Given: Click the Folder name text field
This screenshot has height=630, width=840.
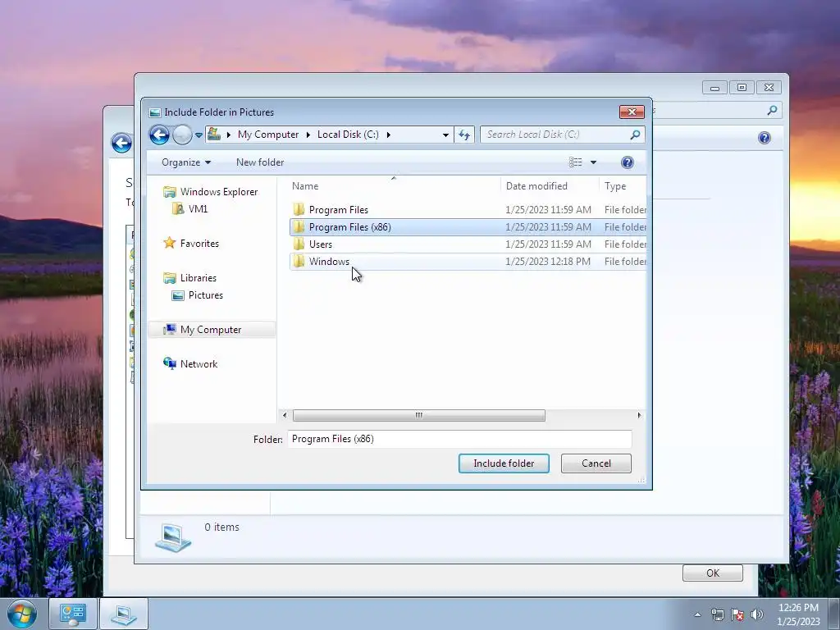Looking at the screenshot, I should point(459,439).
